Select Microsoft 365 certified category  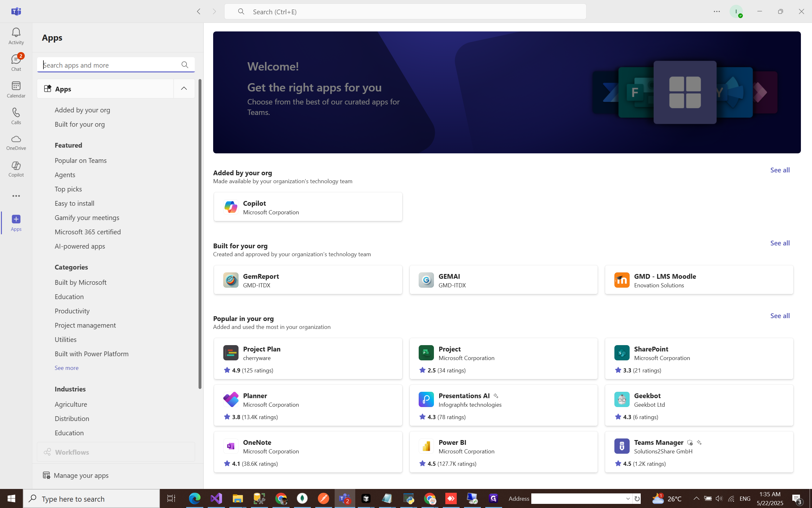(x=88, y=232)
